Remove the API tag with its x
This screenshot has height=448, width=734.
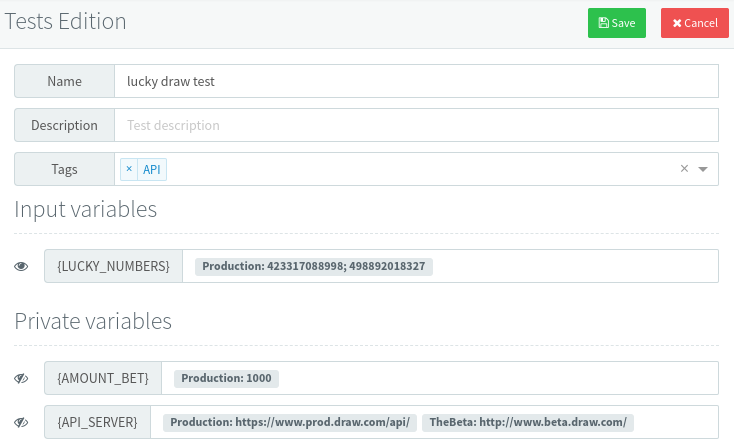point(129,170)
